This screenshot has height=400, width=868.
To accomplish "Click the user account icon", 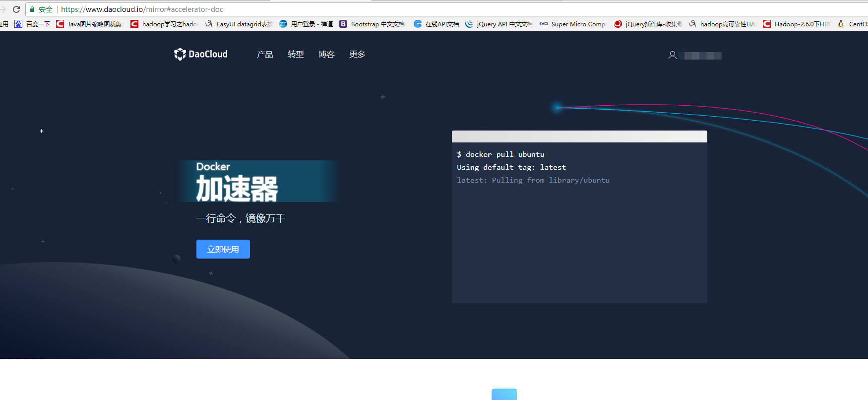I will (673, 56).
